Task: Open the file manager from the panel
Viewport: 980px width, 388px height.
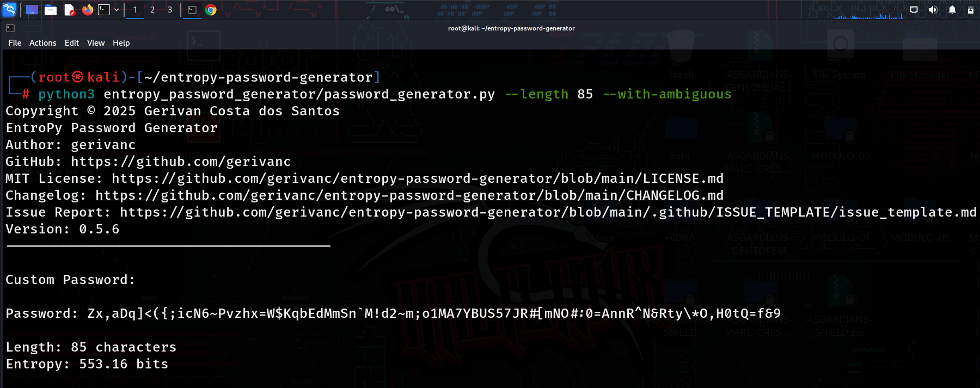Action: coord(51,10)
